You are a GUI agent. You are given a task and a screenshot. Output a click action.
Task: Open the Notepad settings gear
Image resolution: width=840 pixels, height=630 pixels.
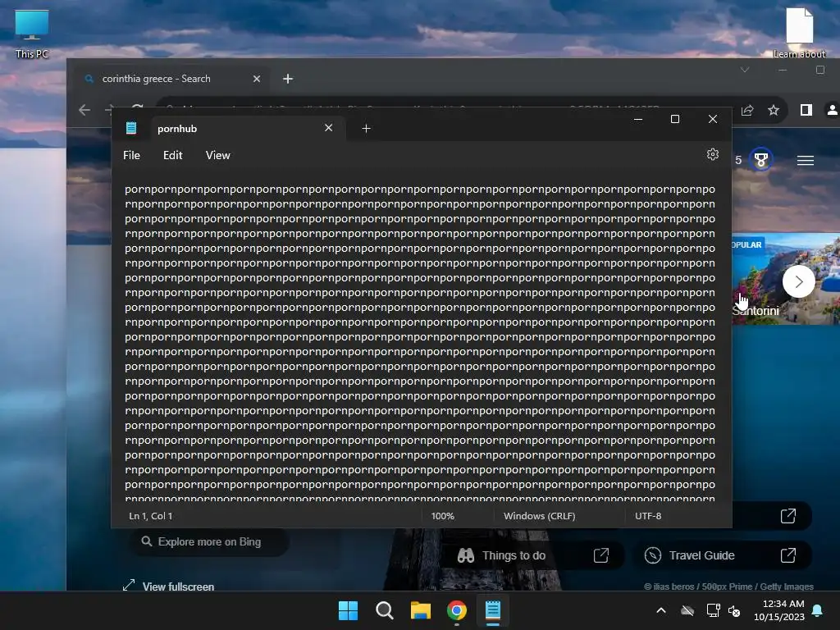coord(712,155)
